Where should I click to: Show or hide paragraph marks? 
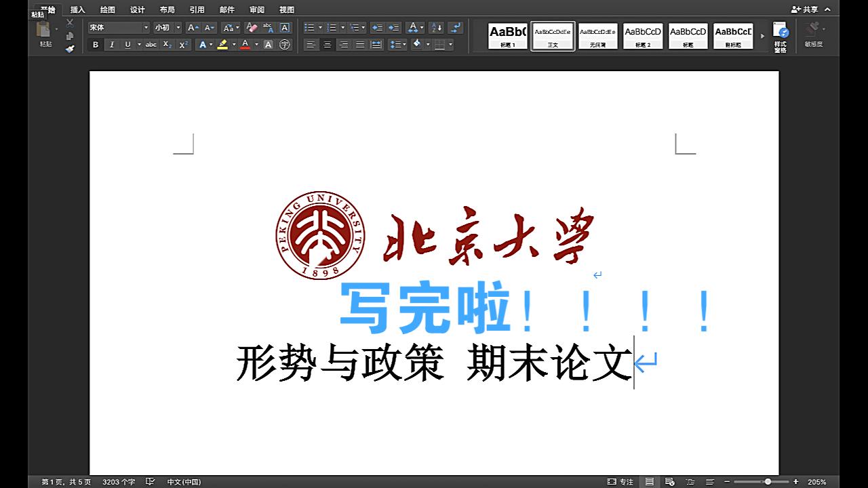[x=456, y=28]
